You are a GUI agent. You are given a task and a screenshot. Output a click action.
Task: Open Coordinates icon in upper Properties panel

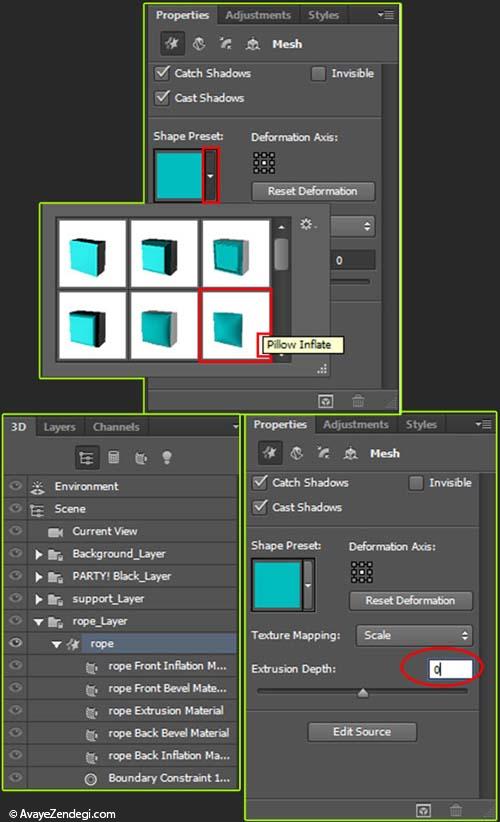click(x=253, y=44)
